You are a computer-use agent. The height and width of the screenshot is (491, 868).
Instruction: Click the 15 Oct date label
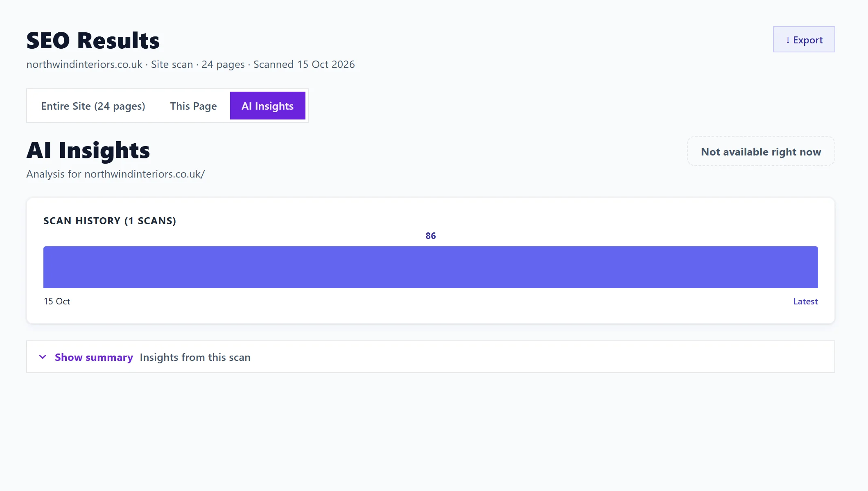57,301
